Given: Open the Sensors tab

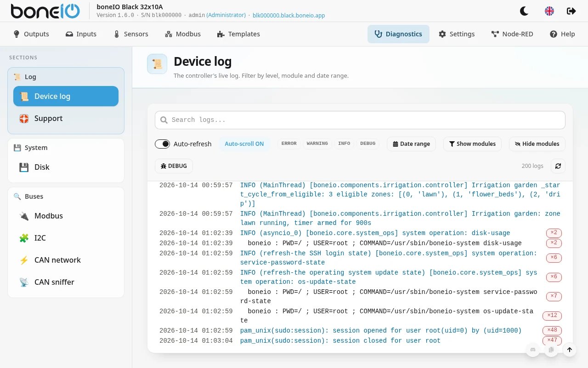Looking at the screenshot, I should (x=131, y=34).
